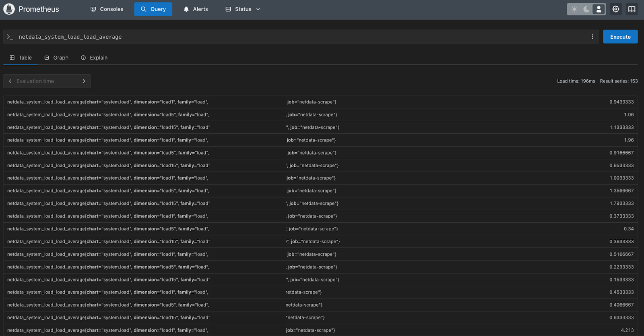Click the Prometheus flame logo
This screenshot has height=336, width=644.
tap(9, 9)
